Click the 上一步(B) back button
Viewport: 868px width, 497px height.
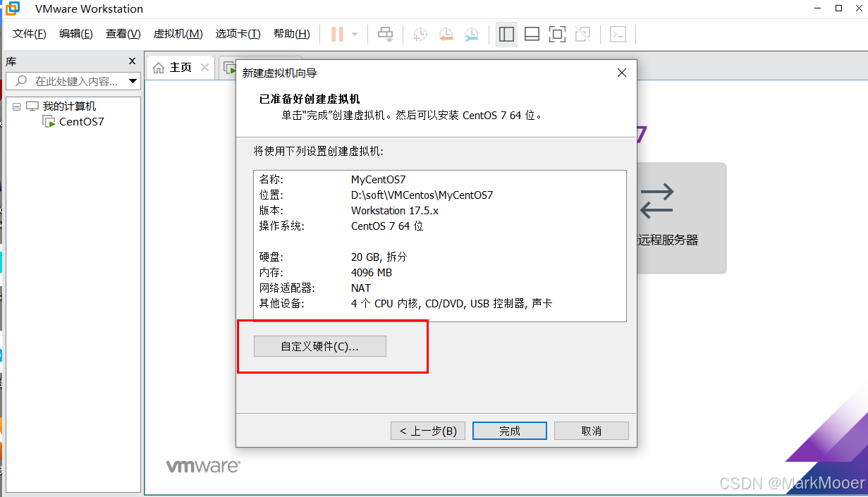tap(428, 431)
